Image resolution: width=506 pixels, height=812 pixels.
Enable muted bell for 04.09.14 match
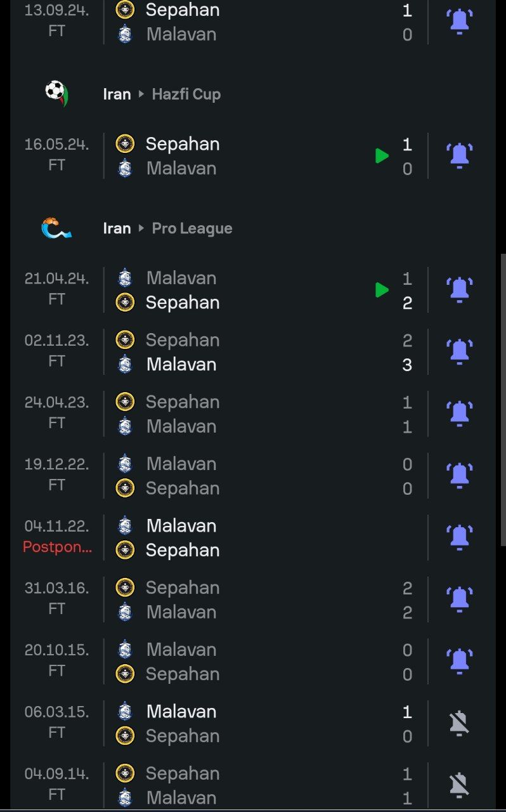tap(459, 785)
